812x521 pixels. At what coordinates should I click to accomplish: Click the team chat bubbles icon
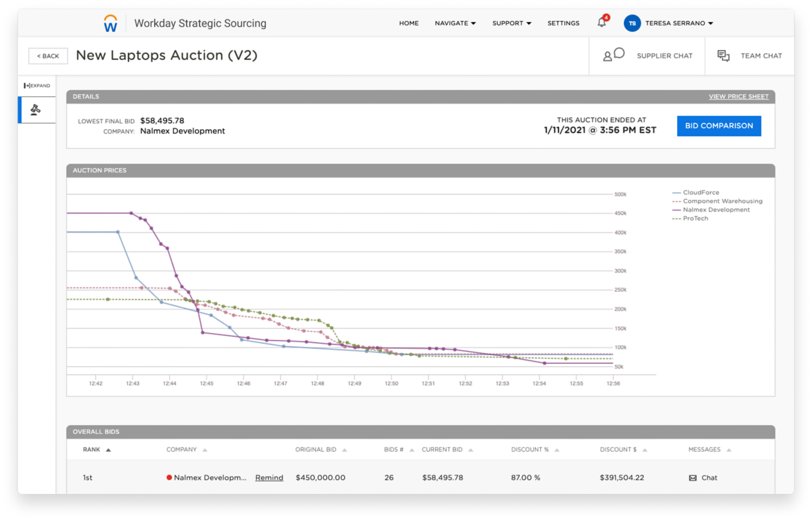pyautogui.click(x=723, y=55)
